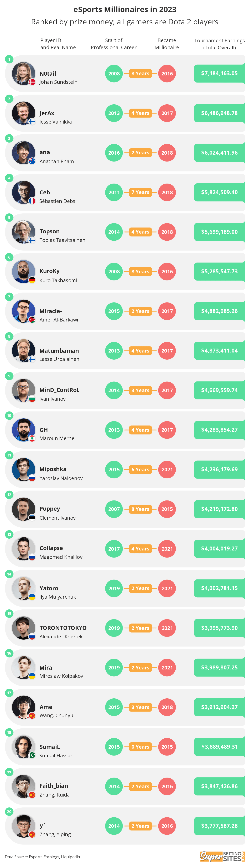Click the Danish flag icon beside N0tail
The height and width of the screenshot is (868, 250).
[x=32, y=81]
